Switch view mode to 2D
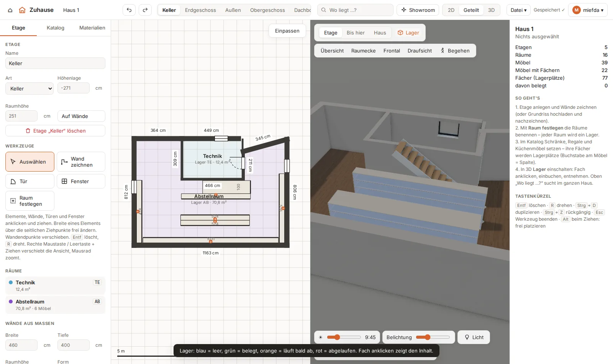 pos(451,10)
